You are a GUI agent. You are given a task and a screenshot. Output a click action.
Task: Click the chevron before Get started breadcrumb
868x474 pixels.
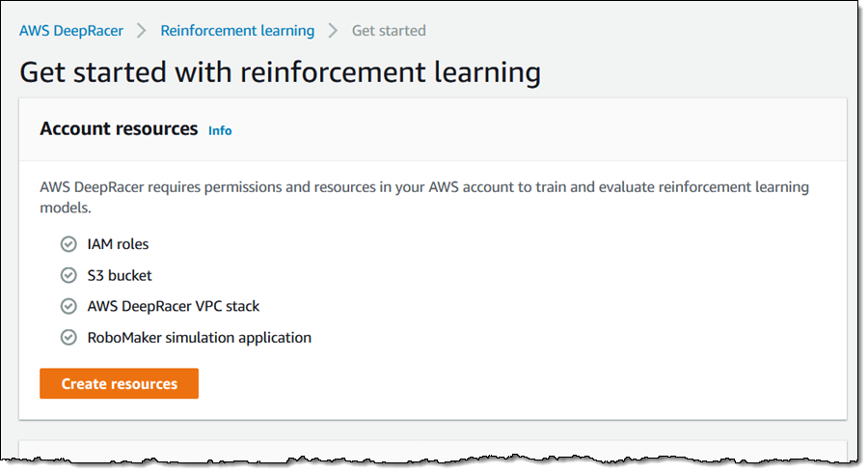click(333, 31)
